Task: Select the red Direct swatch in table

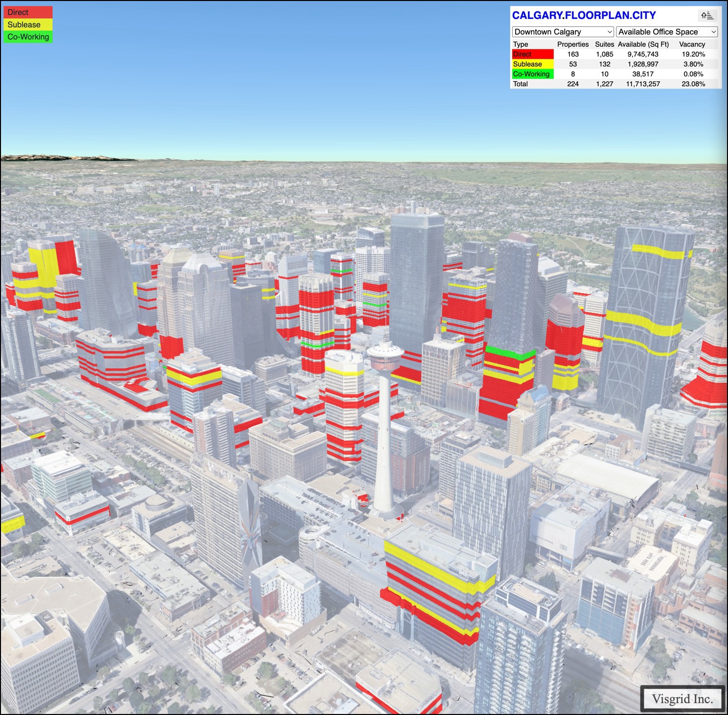Action: [533, 54]
